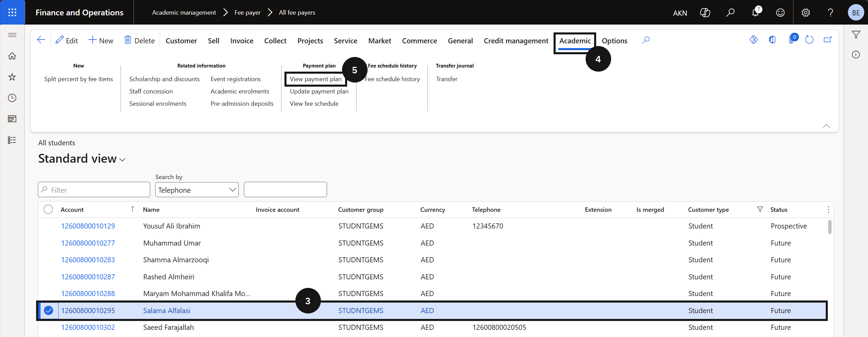Open related information info icon
Screen dimensions: 868x337
[856, 55]
